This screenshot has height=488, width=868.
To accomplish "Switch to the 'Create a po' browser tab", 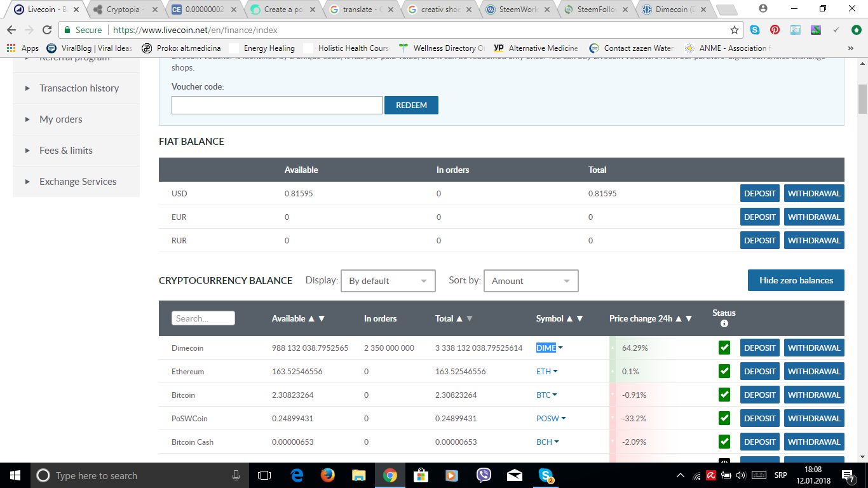I will [x=283, y=10].
